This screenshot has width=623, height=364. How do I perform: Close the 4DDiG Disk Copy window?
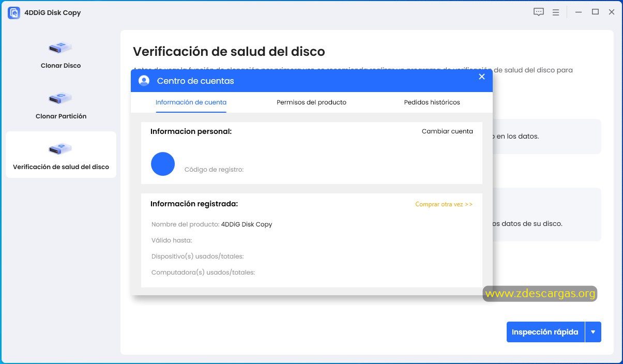pos(612,12)
